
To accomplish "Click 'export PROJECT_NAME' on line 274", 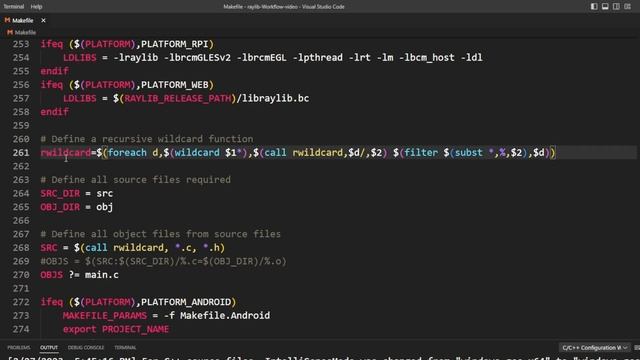I will coord(116,329).
